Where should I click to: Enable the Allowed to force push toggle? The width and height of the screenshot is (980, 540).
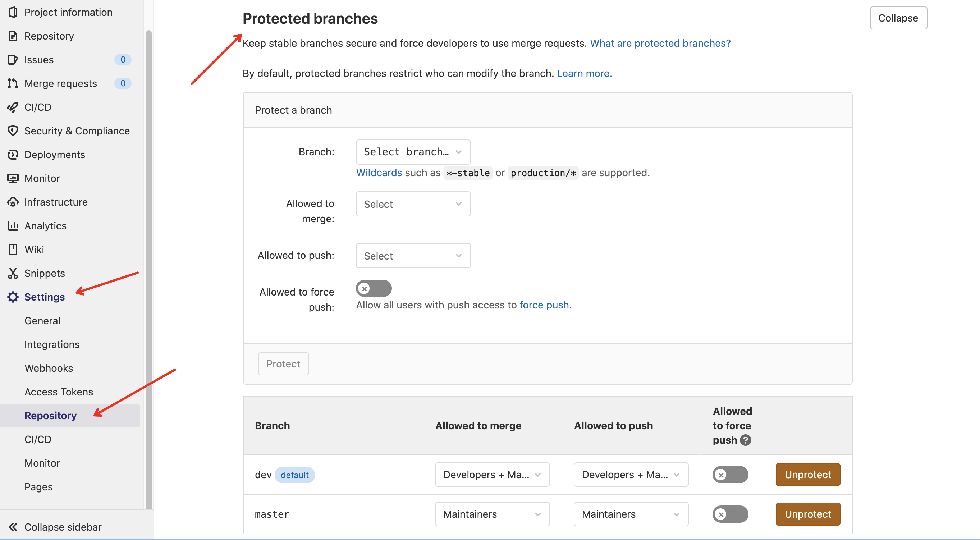(x=374, y=288)
